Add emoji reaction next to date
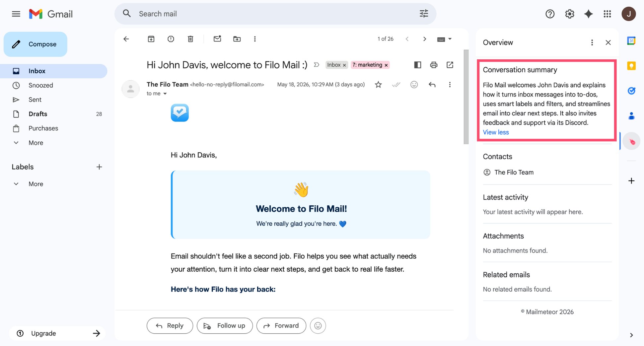 tap(414, 85)
